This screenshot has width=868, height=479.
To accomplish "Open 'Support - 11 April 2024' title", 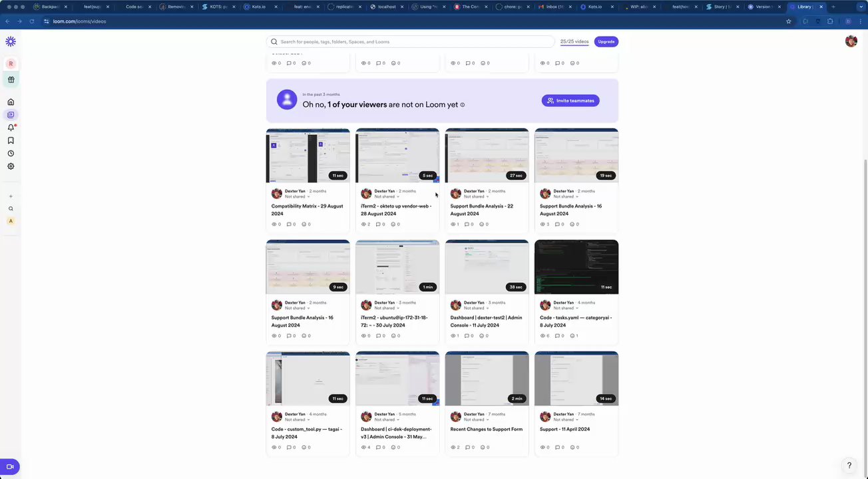I will pyautogui.click(x=565, y=429).
